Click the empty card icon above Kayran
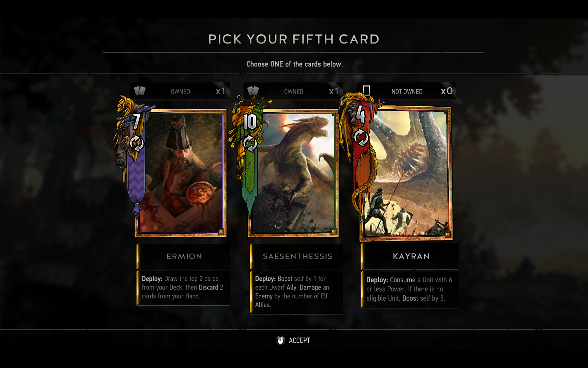The image size is (588, 368). 366,91
